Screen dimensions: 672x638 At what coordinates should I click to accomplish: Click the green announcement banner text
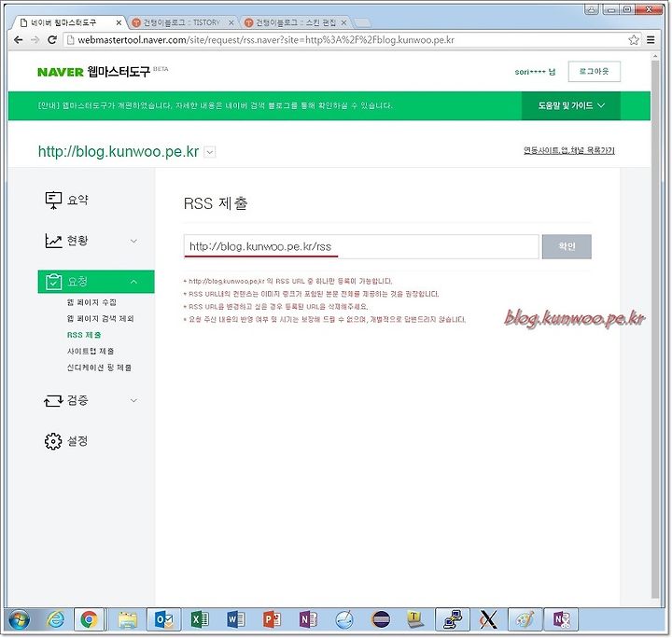215,105
